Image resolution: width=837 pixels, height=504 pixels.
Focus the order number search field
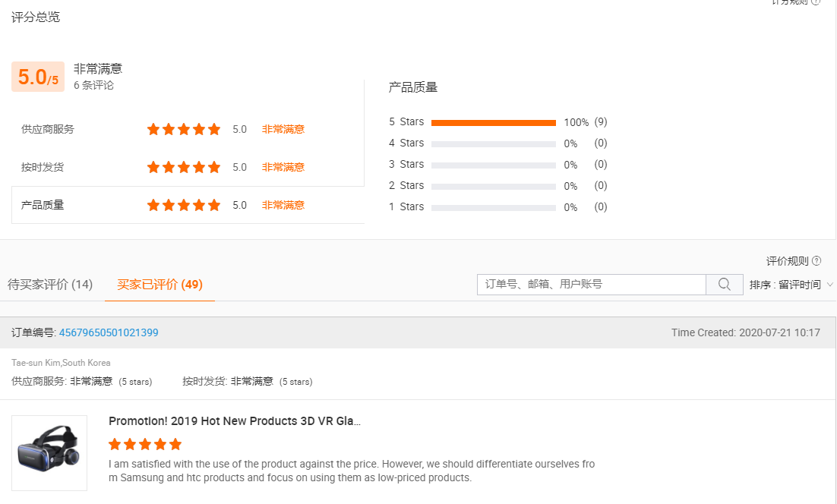591,285
